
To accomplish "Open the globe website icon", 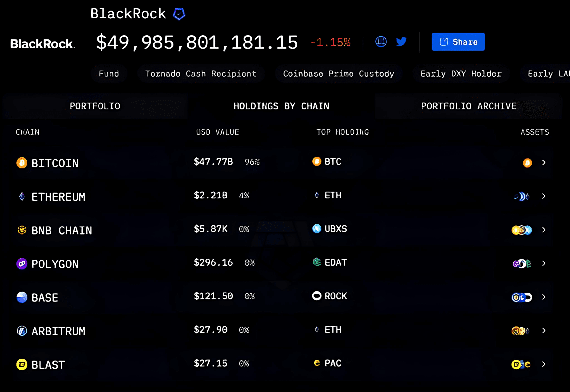I will (x=381, y=42).
